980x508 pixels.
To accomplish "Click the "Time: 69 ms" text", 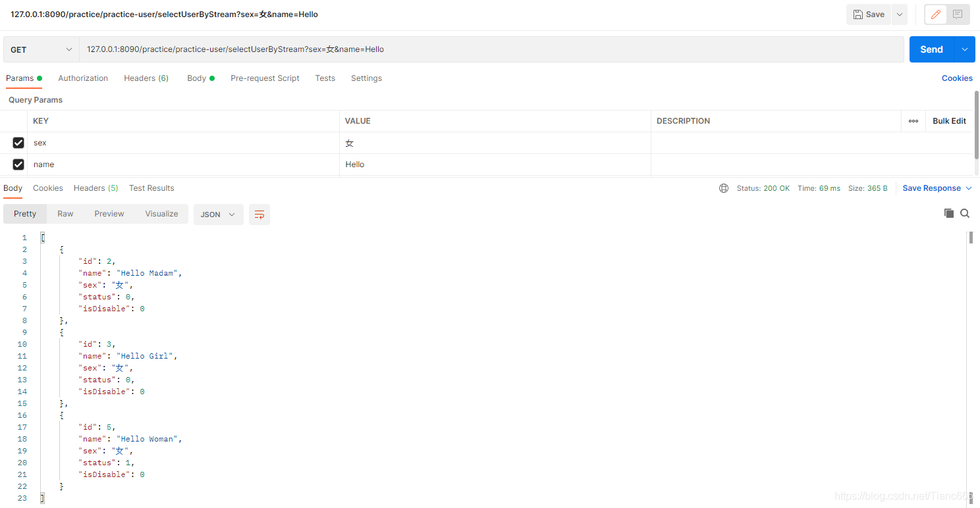I will [819, 188].
